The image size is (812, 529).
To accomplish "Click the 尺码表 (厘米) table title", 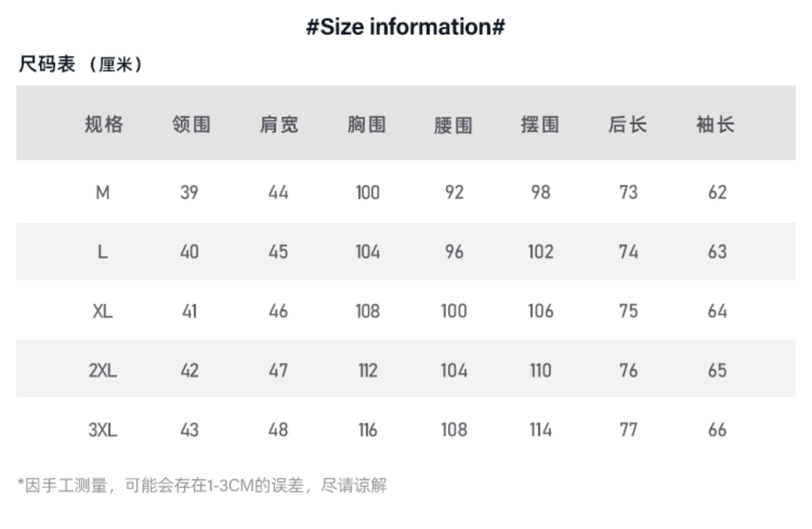I will 81,64.
